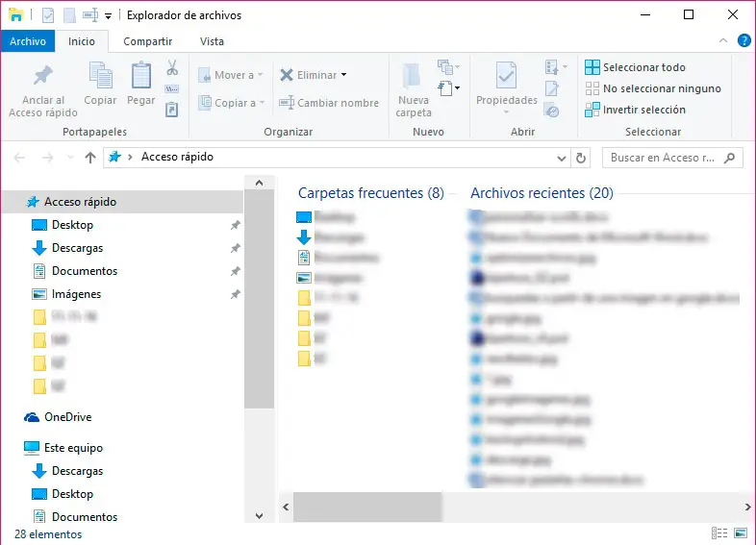Click Eliminar red X icon
This screenshot has width=756, height=545.
pyautogui.click(x=287, y=75)
